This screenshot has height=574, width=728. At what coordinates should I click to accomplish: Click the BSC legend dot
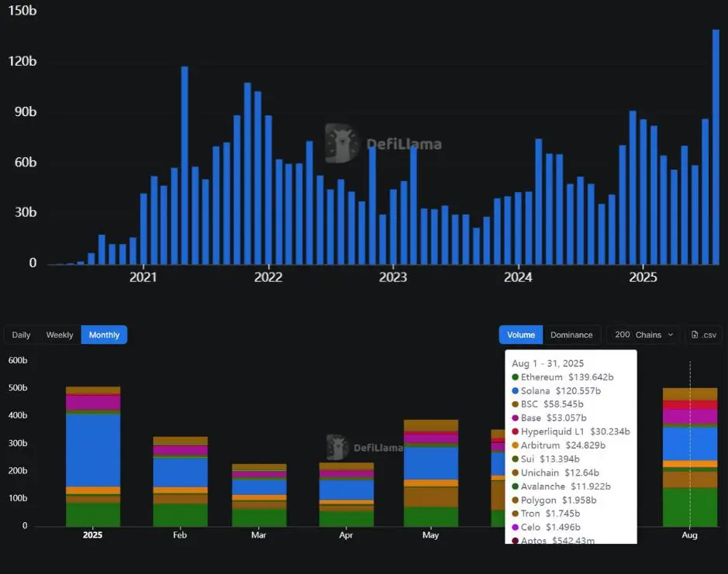click(515, 404)
